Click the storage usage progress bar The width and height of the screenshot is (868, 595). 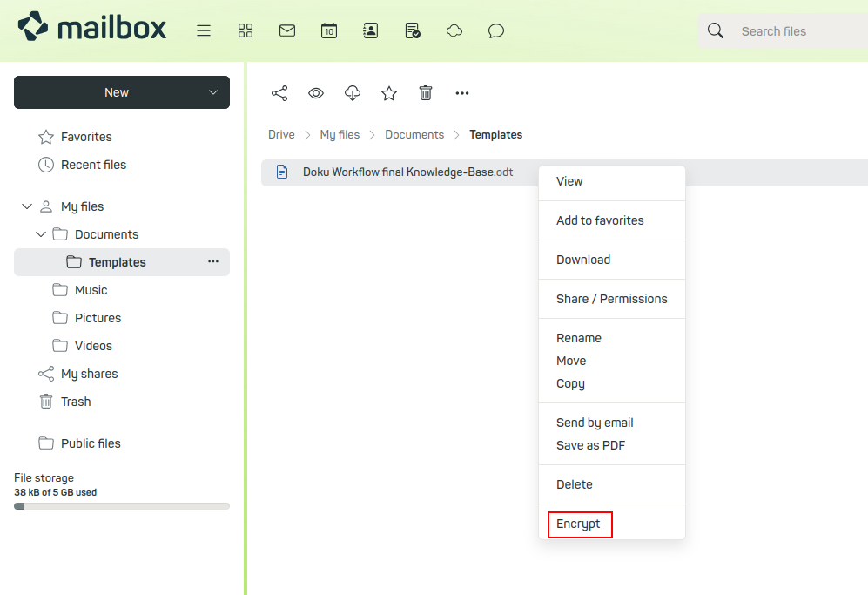pos(121,505)
